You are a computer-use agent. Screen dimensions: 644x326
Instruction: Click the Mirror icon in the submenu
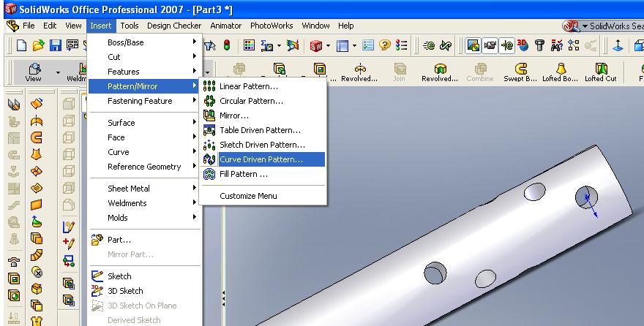click(x=209, y=115)
